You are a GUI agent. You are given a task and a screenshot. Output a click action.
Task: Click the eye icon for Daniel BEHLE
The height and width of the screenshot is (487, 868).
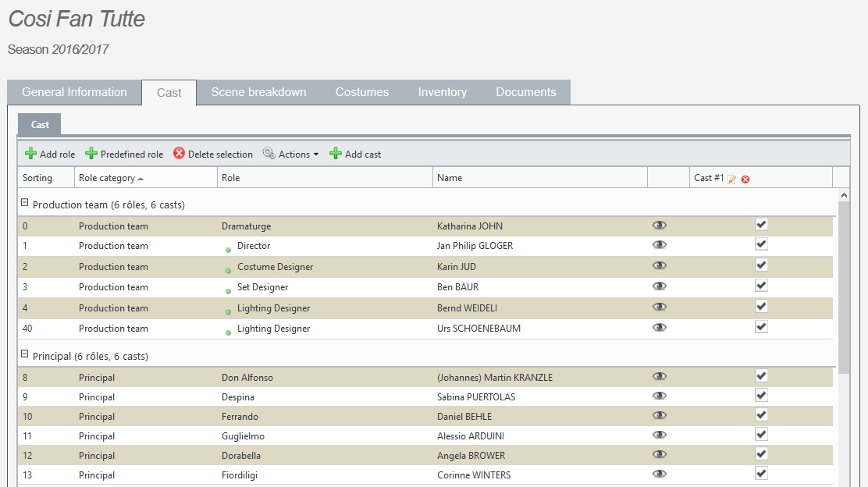click(660, 416)
